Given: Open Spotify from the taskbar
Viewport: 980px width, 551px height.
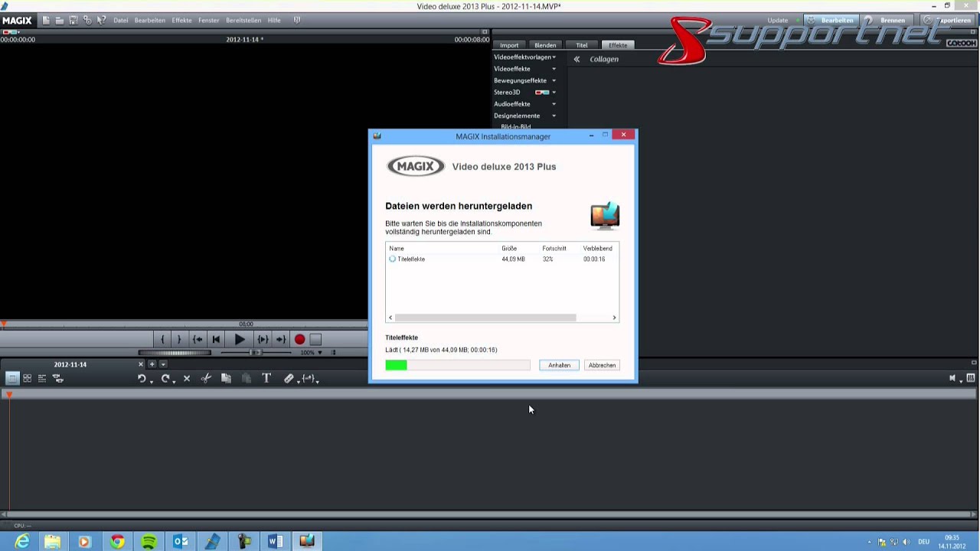Looking at the screenshot, I should [x=149, y=542].
